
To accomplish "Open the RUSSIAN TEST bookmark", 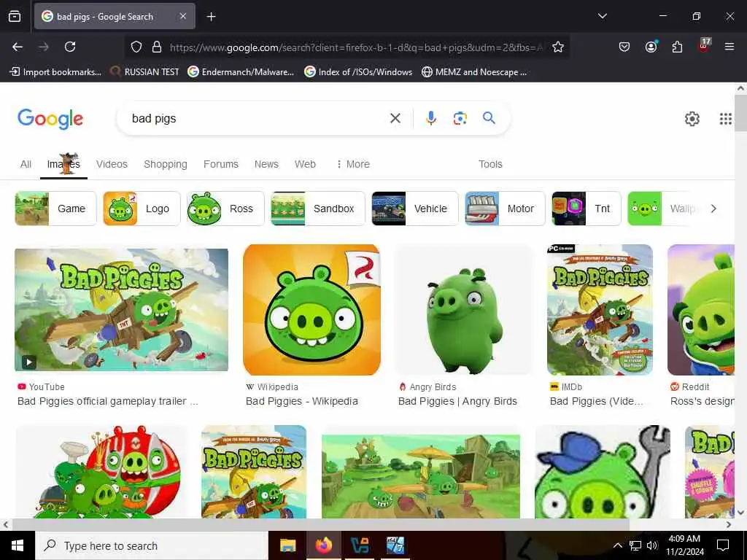I will 145,72.
